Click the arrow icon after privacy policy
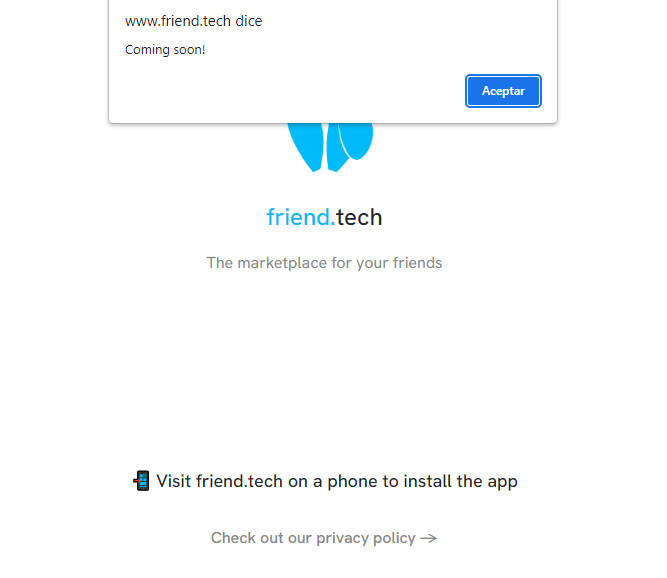 click(428, 538)
